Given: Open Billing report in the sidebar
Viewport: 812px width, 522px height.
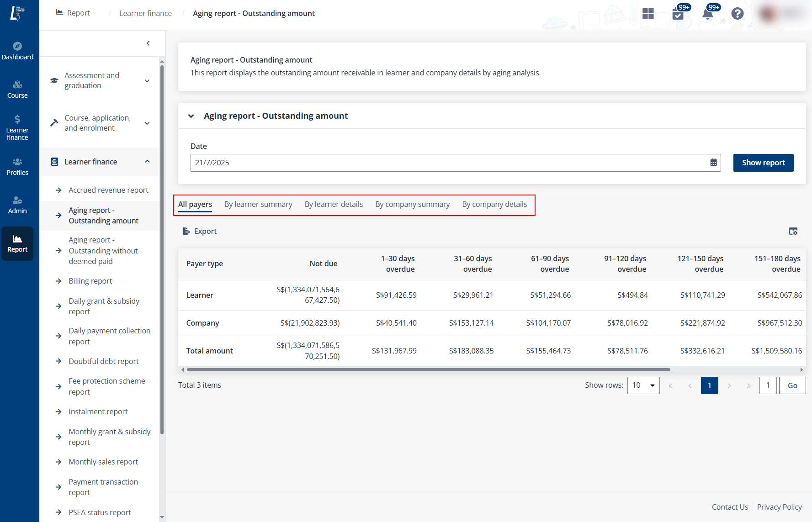Looking at the screenshot, I should [x=90, y=281].
